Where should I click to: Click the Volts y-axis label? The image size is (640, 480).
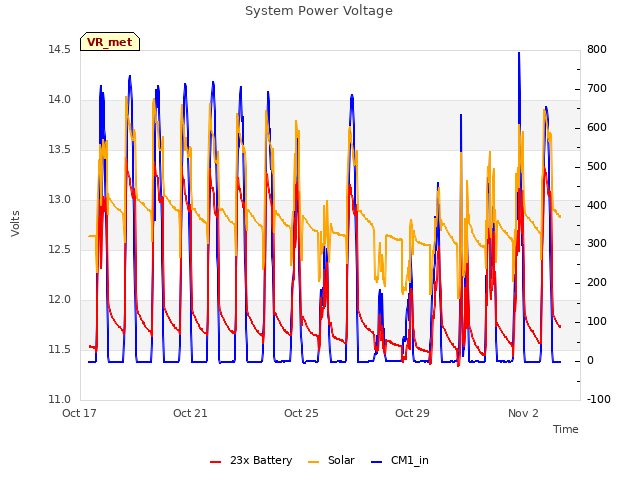point(16,224)
